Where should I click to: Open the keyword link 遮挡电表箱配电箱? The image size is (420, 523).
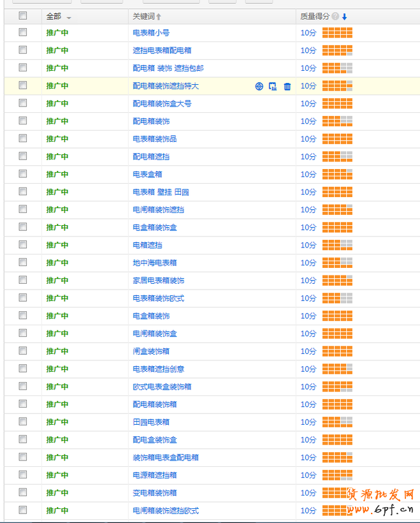tap(162, 50)
